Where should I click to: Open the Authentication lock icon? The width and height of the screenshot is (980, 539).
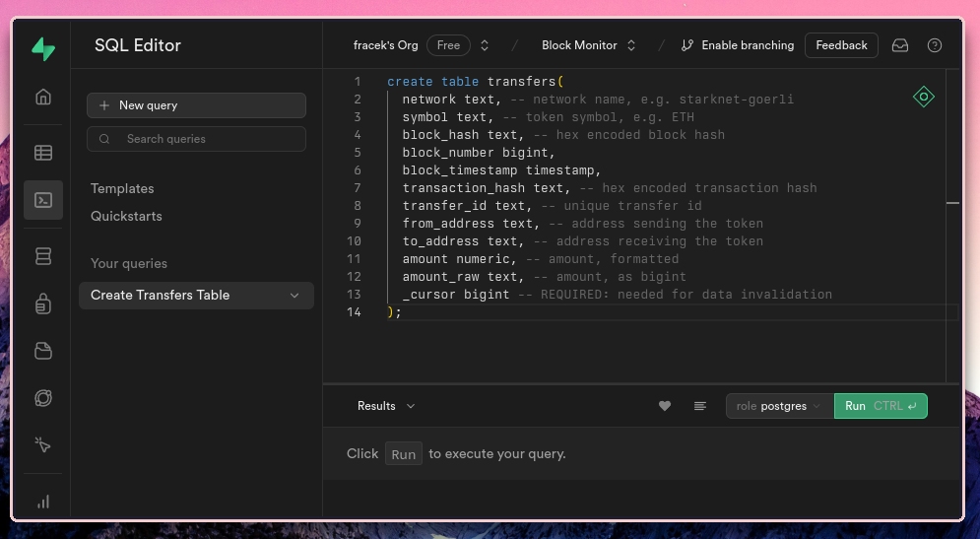[43, 303]
